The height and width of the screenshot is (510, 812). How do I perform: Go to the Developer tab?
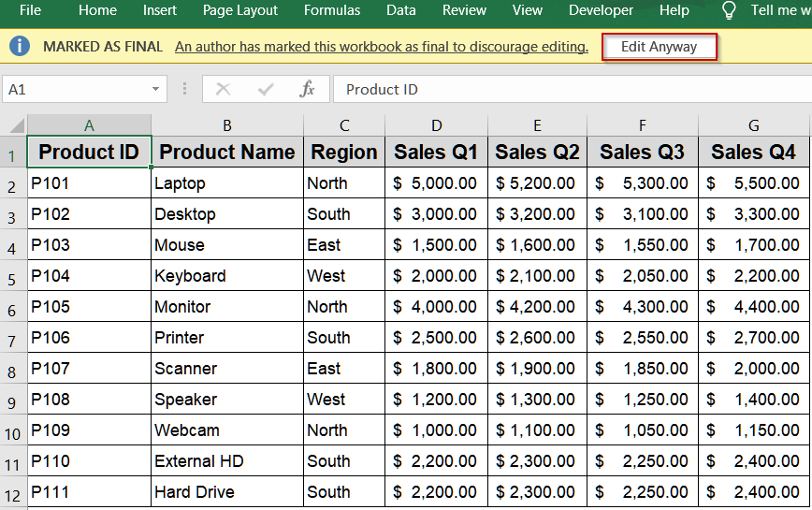(x=601, y=10)
